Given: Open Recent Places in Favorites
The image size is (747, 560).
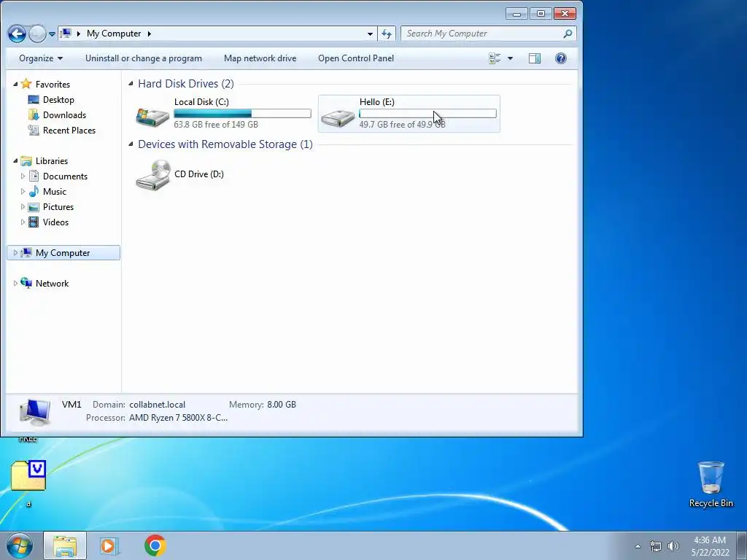Looking at the screenshot, I should [69, 130].
